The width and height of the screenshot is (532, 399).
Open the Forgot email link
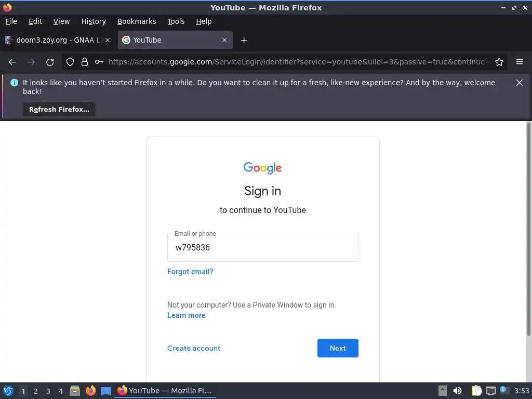[190, 272]
